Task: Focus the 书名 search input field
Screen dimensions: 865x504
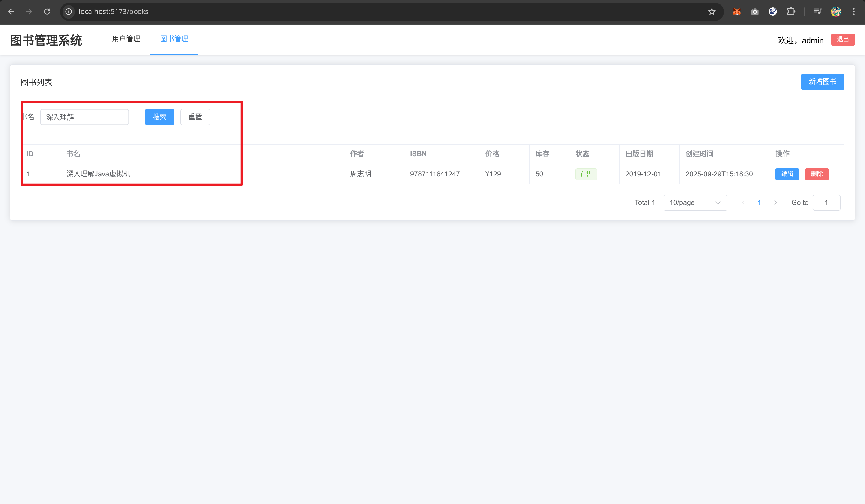Action: click(84, 117)
